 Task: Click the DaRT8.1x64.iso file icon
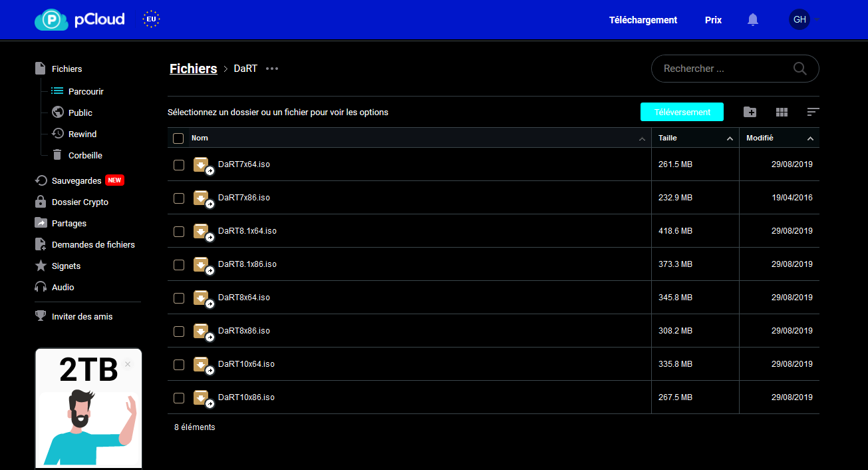pos(202,232)
